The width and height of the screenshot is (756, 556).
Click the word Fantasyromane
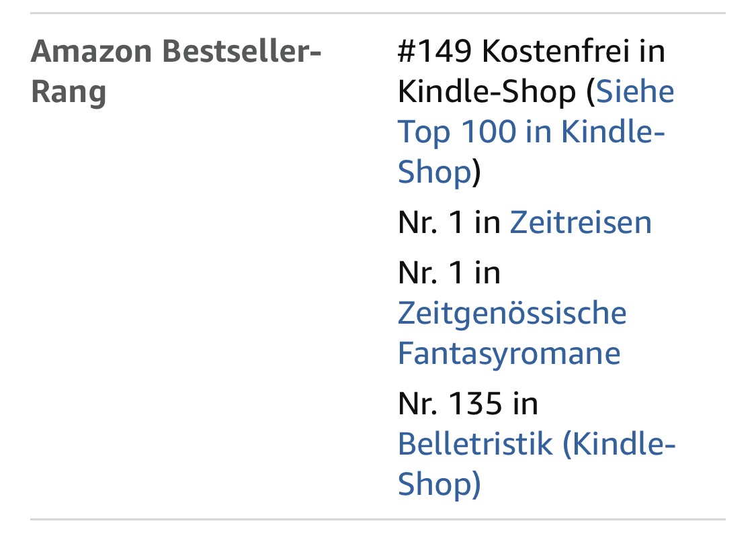tap(509, 353)
